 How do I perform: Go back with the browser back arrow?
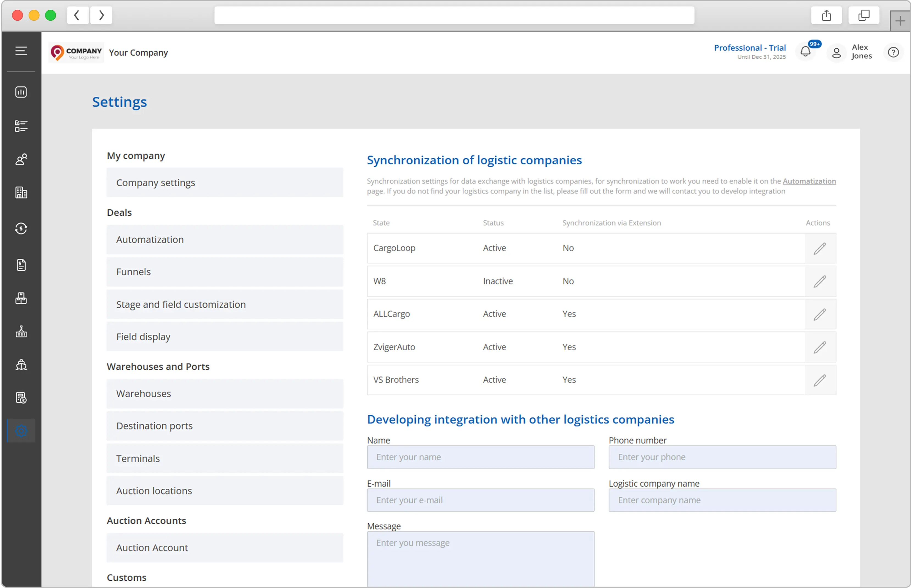[77, 15]
